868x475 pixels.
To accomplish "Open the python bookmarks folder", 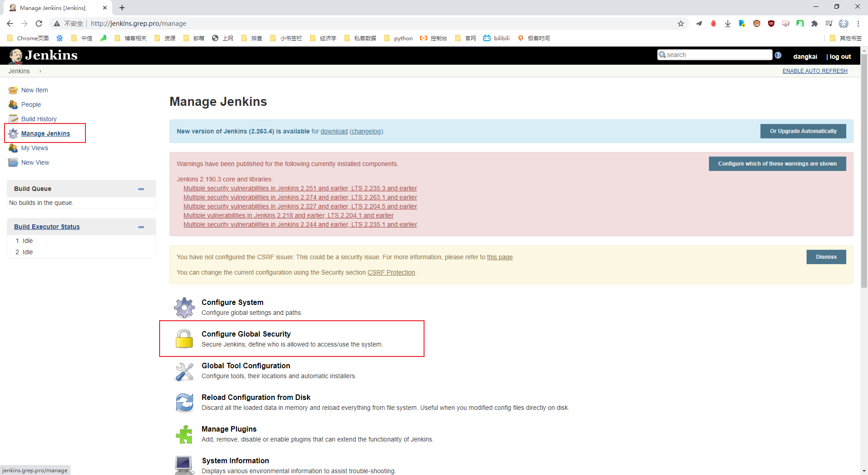I will [x=398, y=38].
